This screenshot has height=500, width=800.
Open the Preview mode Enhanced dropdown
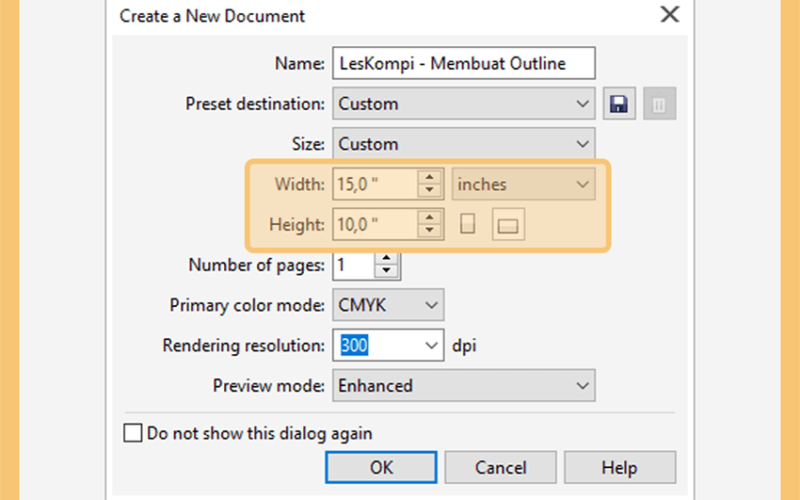pyautogui.click(x=464, y=386)
